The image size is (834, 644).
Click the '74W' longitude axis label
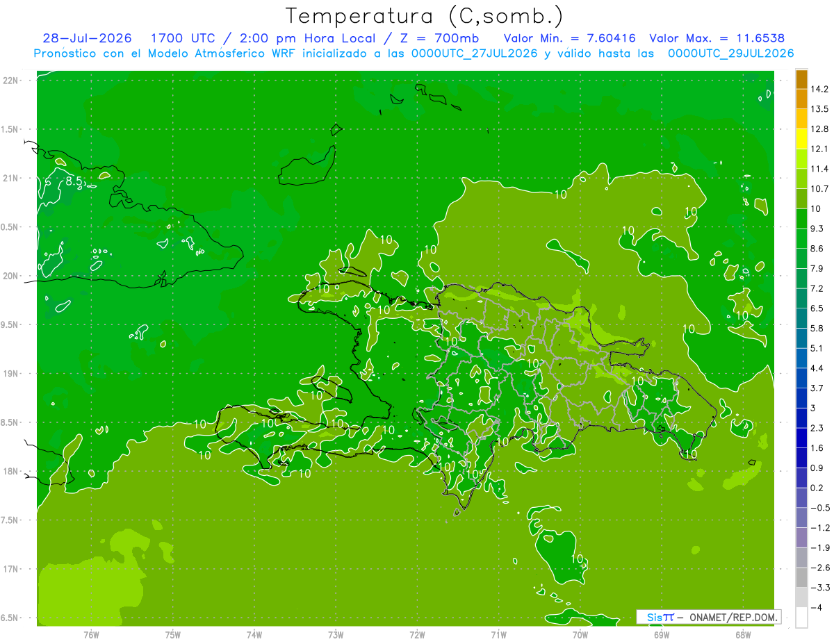click(x=254, y=635)
